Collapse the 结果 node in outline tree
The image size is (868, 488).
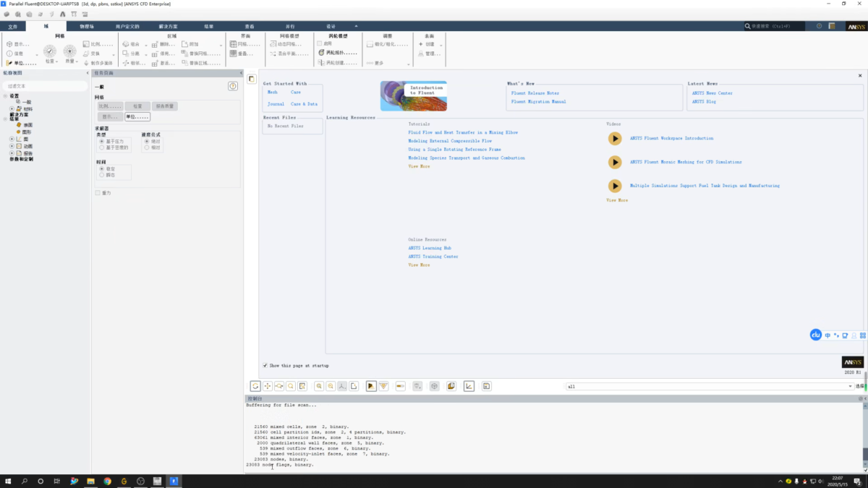pos(5,119)
